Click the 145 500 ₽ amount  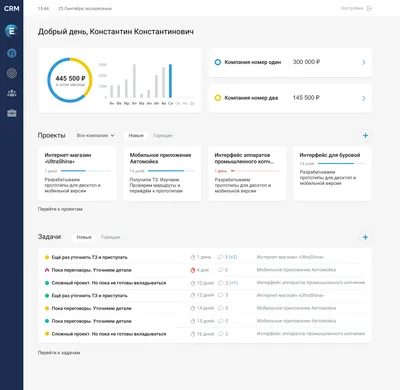pos(306,98)
